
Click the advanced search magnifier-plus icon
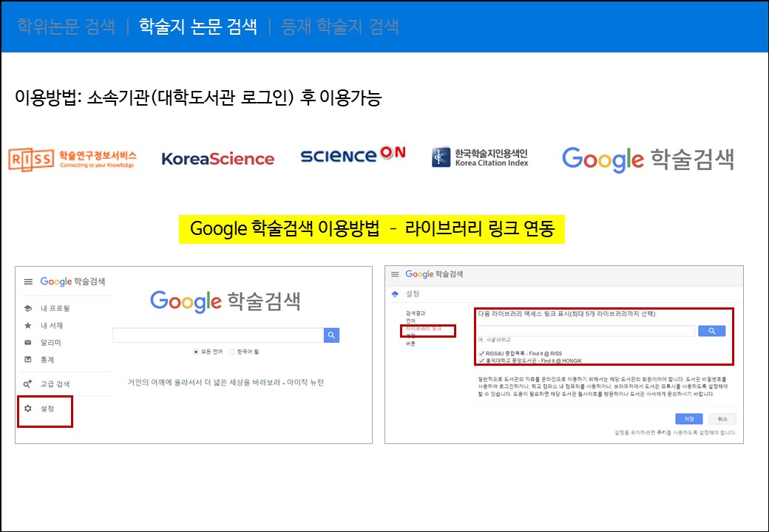click(x=28, y=383)
